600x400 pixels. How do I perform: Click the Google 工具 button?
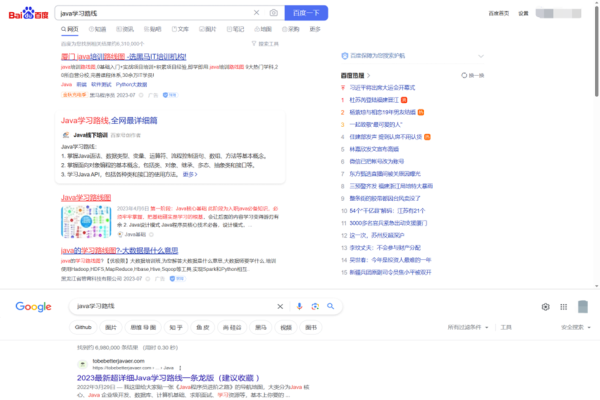[506, 327]
